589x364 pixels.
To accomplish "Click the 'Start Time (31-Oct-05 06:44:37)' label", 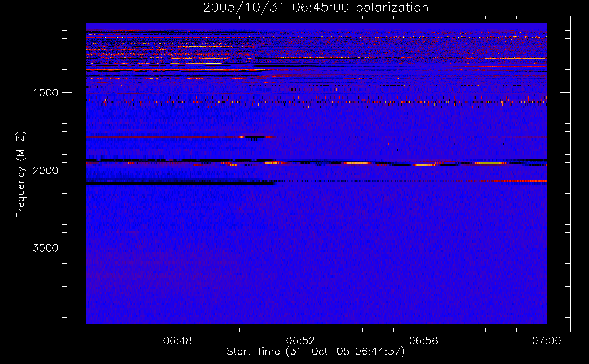I will [316, 352].
